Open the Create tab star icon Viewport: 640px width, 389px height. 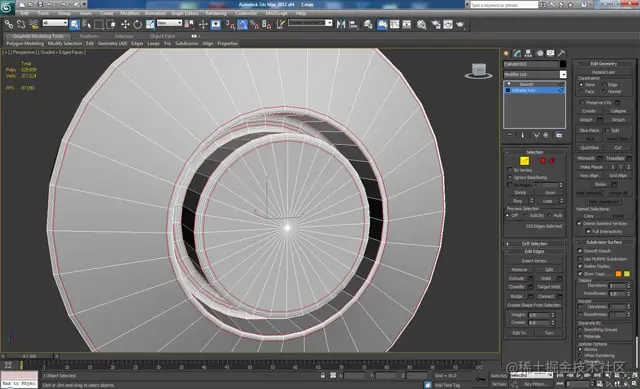[507, 53]
